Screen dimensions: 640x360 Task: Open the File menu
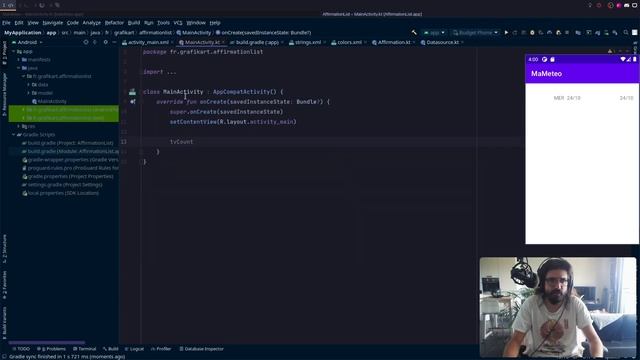point(6,23)
